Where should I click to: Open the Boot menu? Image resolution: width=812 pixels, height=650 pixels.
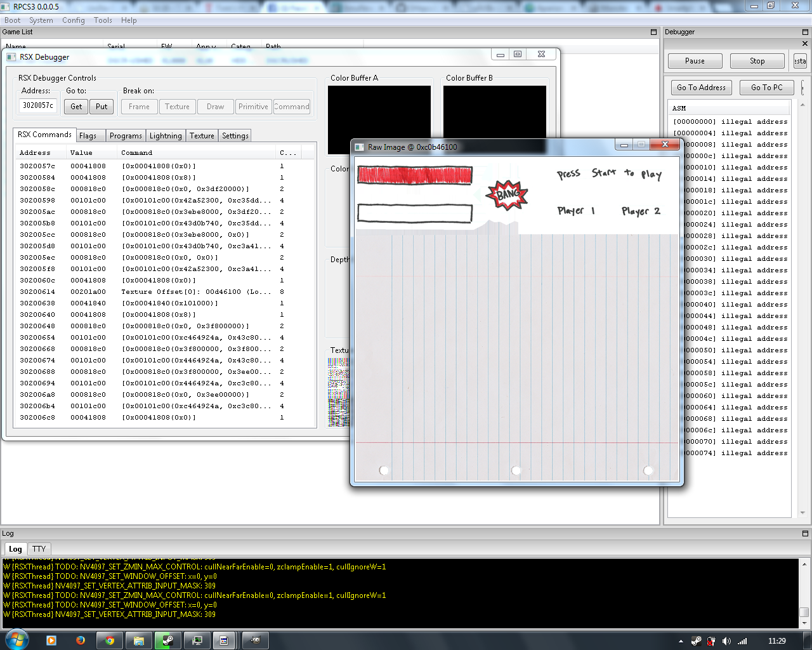coord(12,20)
